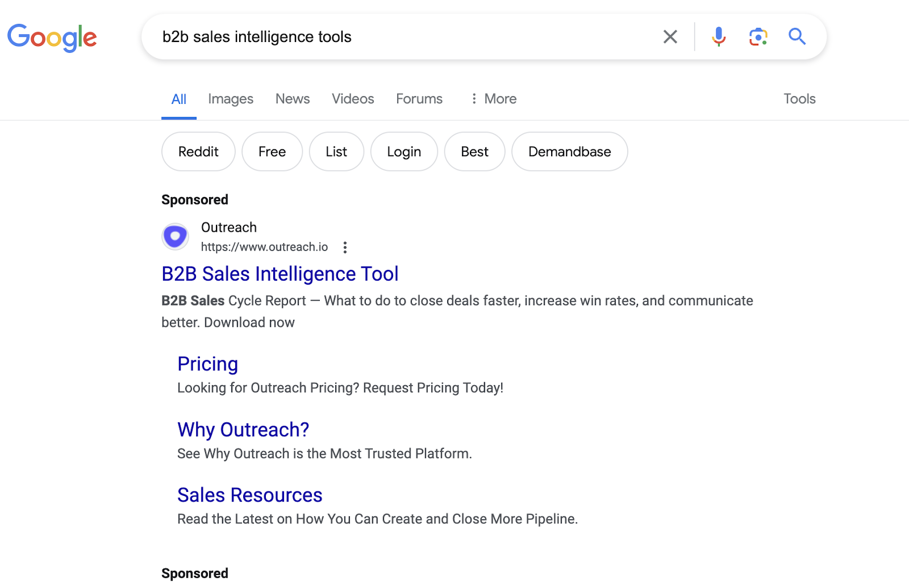Select the Free filter chip
This screenshot has height=588, width=909.
(x=272, y=152)
